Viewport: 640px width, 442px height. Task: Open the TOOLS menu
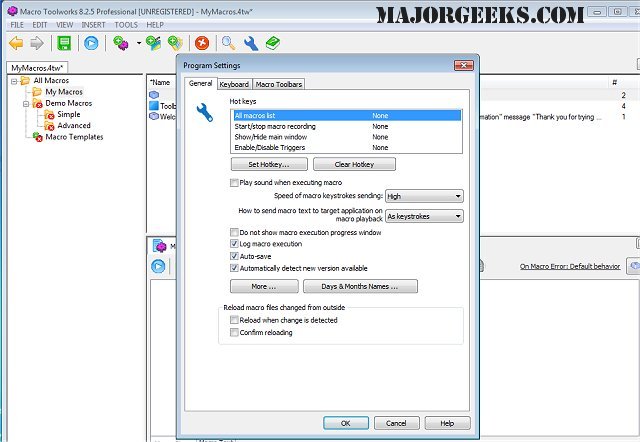(126, 25)
